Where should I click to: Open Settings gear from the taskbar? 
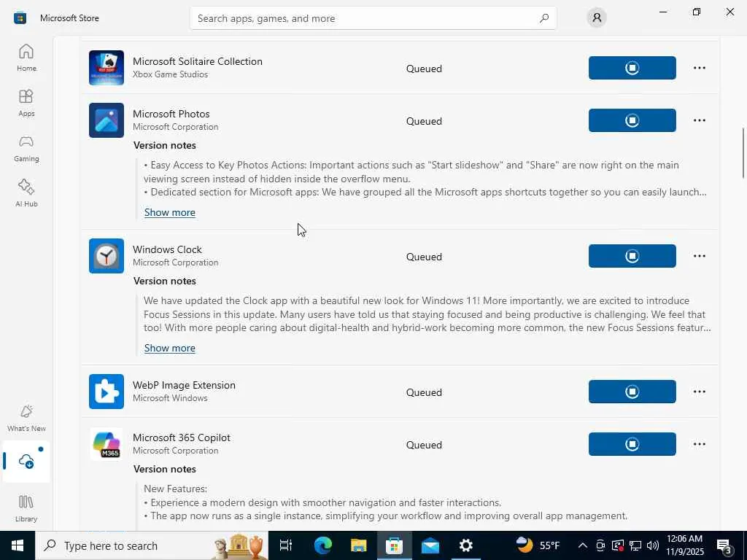[466, 545]
